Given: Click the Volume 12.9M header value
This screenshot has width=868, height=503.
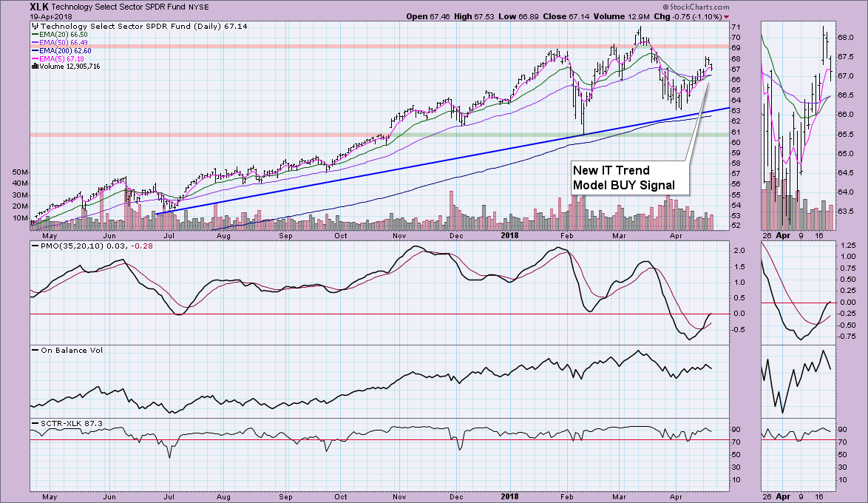Looking at the screenshot, I should click(x=623, y=16).
